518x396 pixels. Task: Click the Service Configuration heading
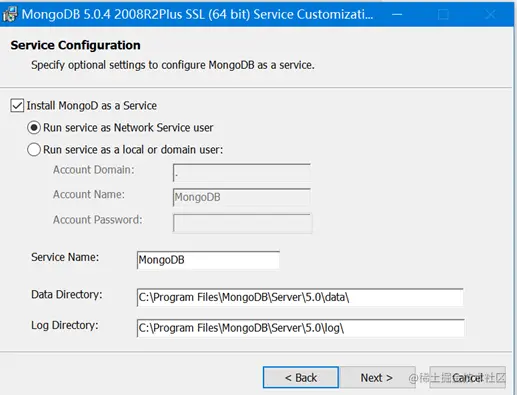75,45
